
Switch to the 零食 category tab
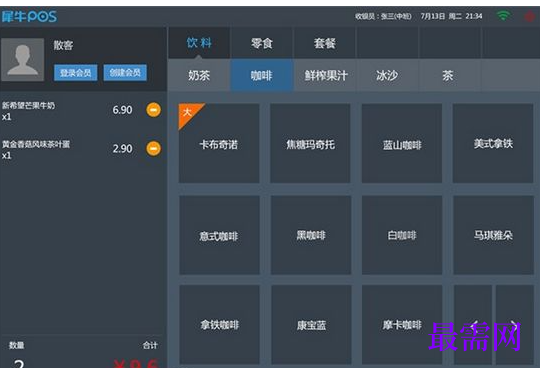262,43
